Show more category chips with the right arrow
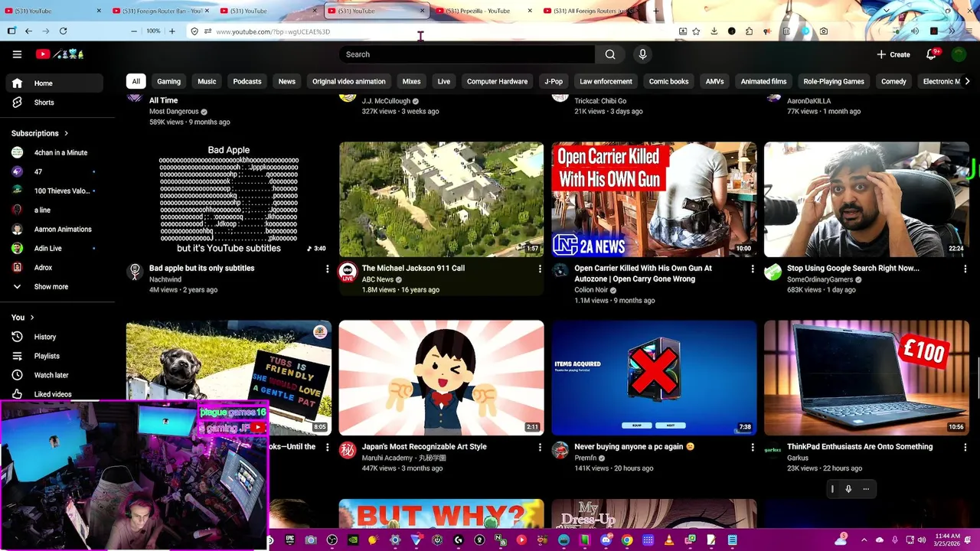Screen dimensions: 980x551 [x=967, y=81]
